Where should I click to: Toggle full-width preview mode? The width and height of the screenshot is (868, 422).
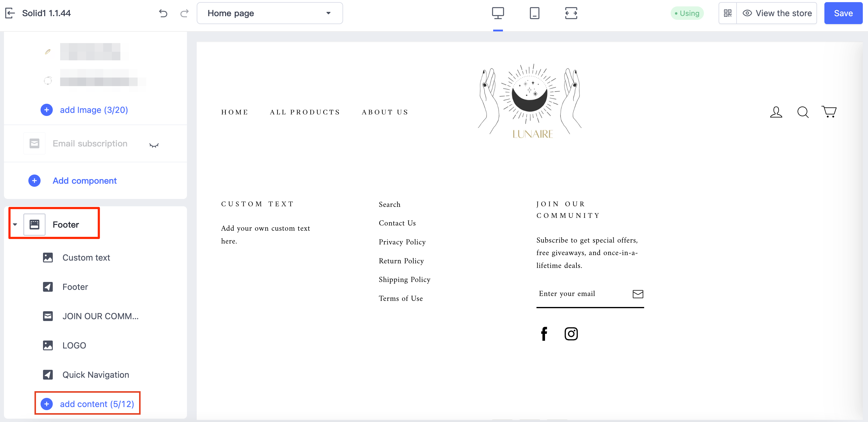click(x=571, y=13)
